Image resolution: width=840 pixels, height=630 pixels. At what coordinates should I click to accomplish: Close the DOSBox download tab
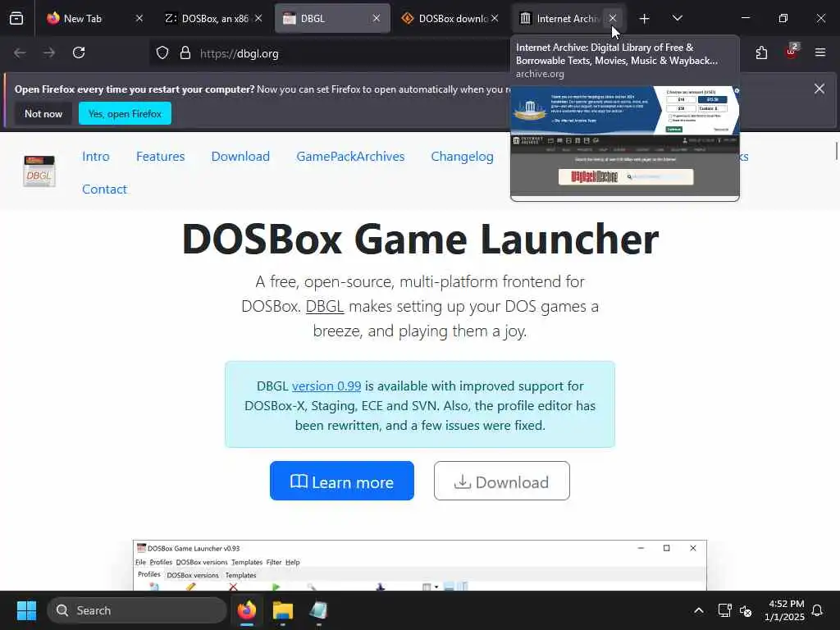click(x=495, y=18)
